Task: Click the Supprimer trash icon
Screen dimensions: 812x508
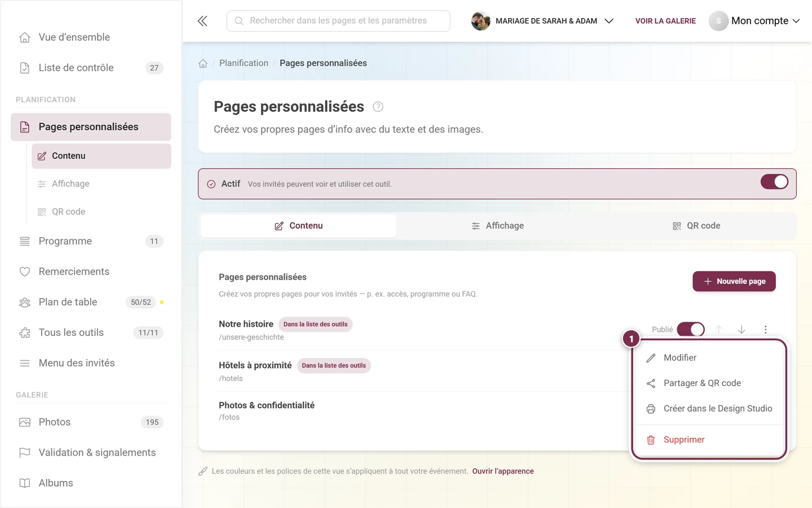Action: pos(651,440)
